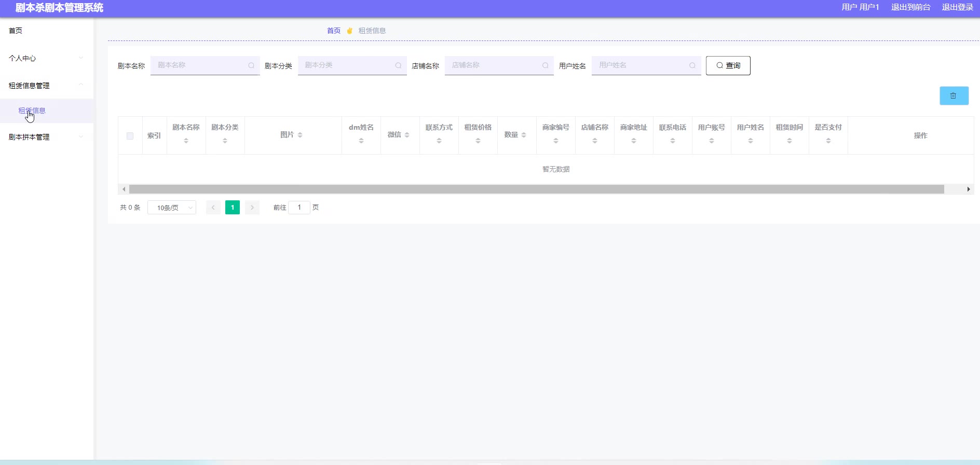Collapse the 租赁信息管理 menu
The height and width of the screenshot is (465, 980).
[x=47, y=86]
